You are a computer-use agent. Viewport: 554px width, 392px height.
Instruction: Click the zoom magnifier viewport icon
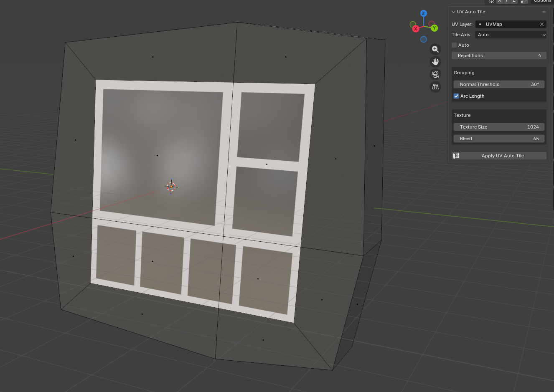point(435,49)
